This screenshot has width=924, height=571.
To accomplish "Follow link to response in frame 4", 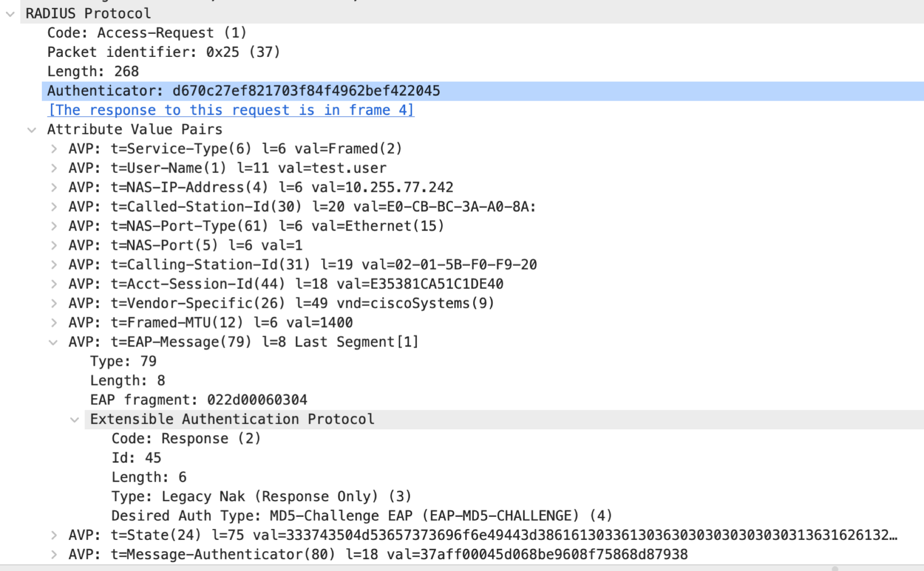I will 231,110.
